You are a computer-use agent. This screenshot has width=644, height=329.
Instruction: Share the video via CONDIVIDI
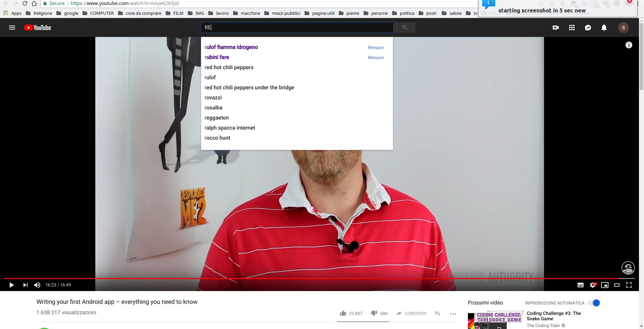[x=411, y=313]
